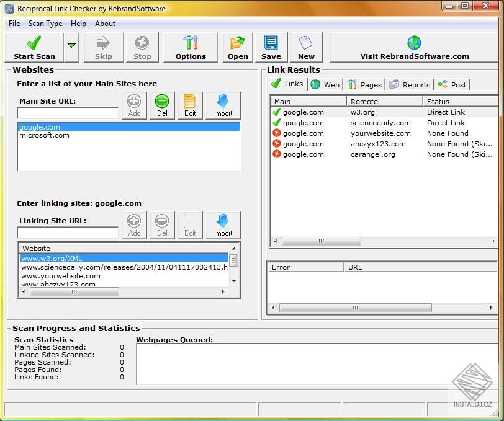Select the w3.org result row
Image resolution: width=504 pixels, height=421 pixels.
tap(384, 112)
